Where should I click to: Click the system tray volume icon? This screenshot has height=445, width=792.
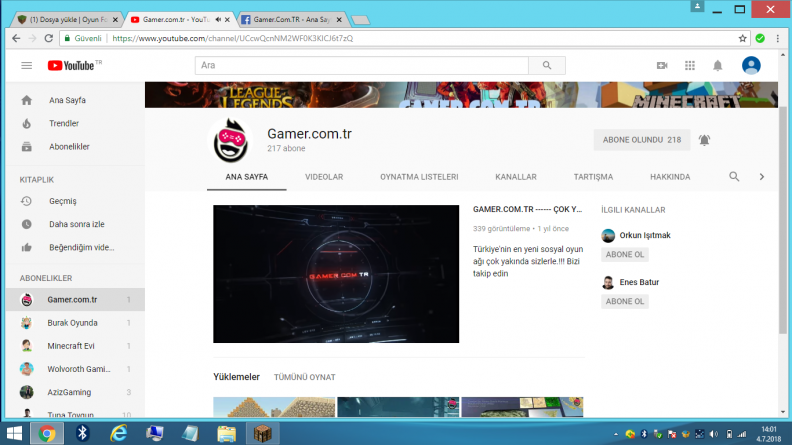[x=714, y=434]
